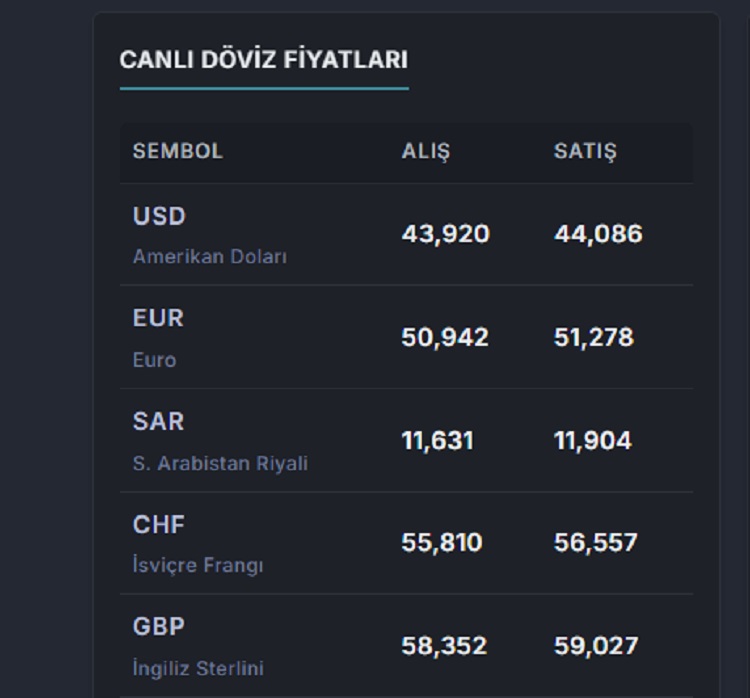Click the Amerikan Doları label
This screenshot has height=698, width=750.
[210, 257]
